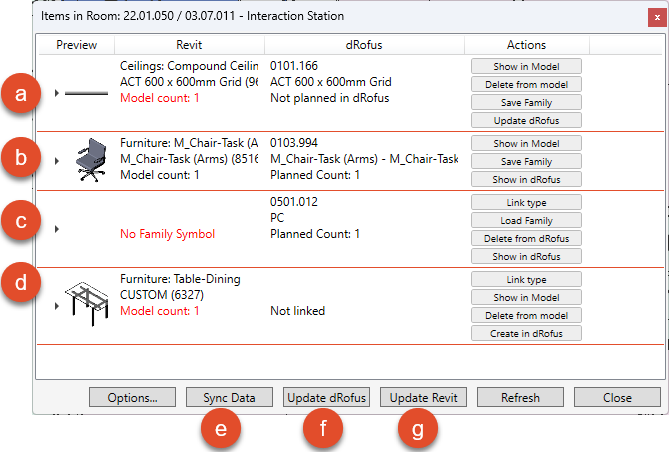Image resolution: width=669 pixels, height=452 pixels.
Task: Click the Revit column header
Action: click(x=189, y=45)
